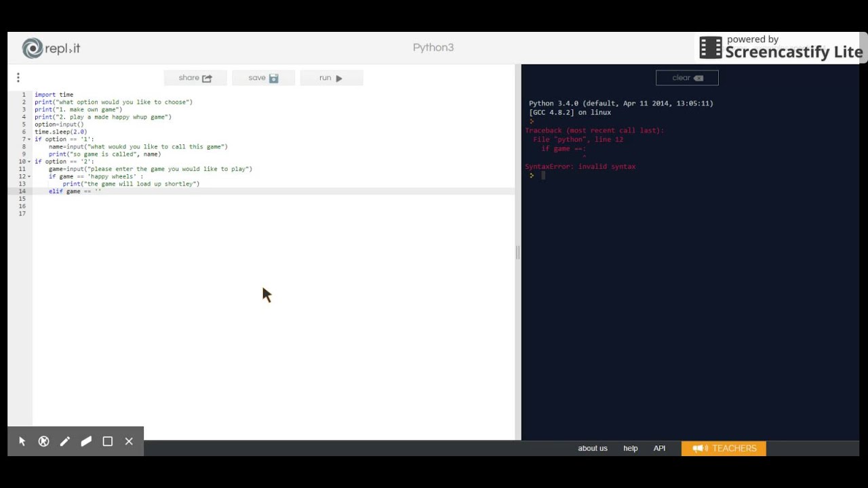Collapse the code block at line 10
This screenshot has height=488, width=868.
[29, 162]
